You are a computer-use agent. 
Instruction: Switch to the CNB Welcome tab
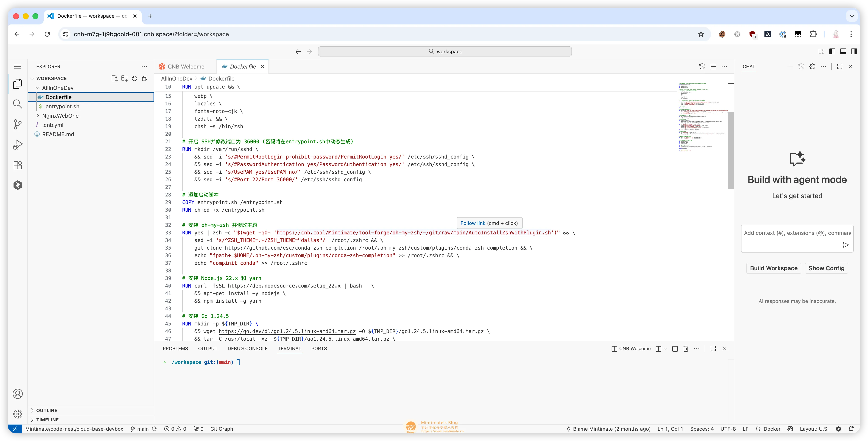click(x=186, y=67)
